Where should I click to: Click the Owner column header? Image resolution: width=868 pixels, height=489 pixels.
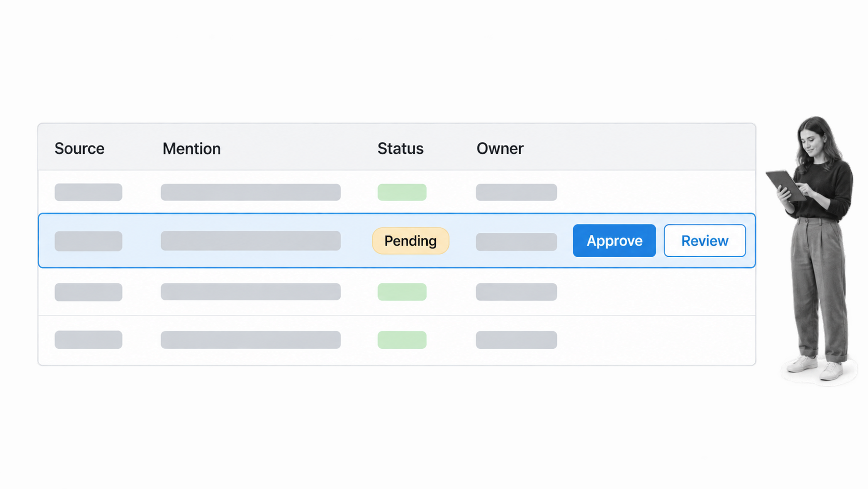pyautogui.click(x=500, y=149)
